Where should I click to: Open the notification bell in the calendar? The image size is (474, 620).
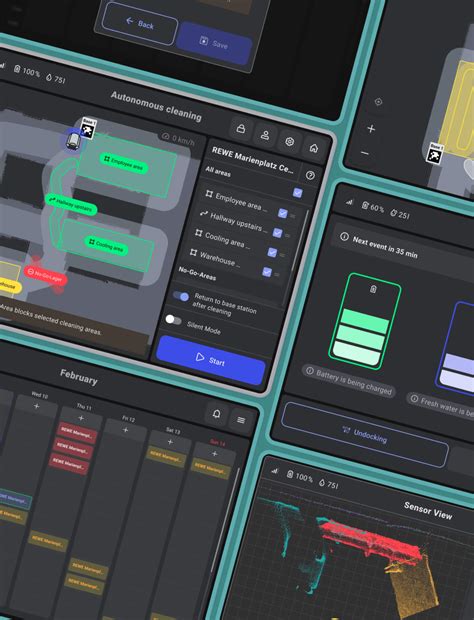[217, 414]
